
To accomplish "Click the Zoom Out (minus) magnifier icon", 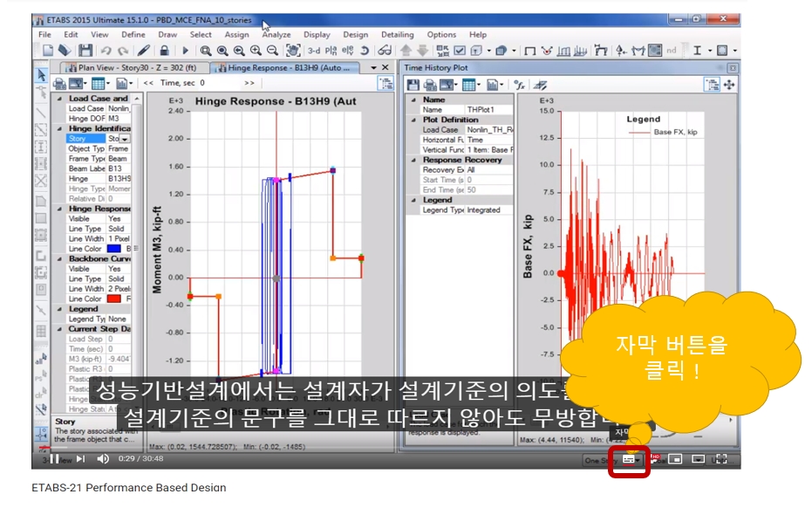I will click(272, 51).
